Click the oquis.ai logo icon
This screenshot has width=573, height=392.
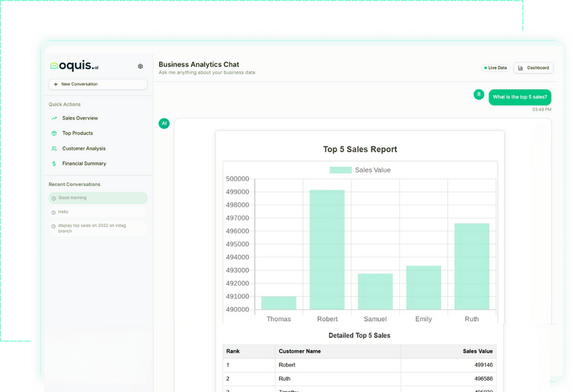[x=54, y=66]
